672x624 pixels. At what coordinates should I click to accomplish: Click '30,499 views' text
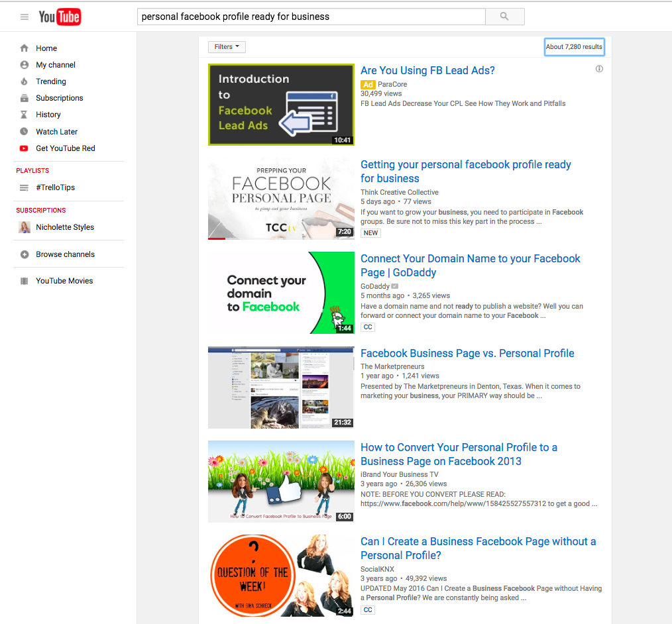point(381,94)
